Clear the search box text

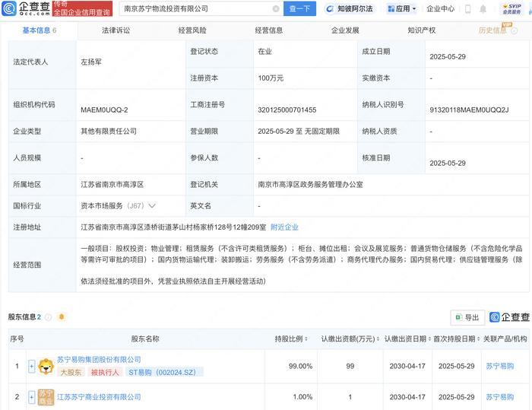point(276,9)
